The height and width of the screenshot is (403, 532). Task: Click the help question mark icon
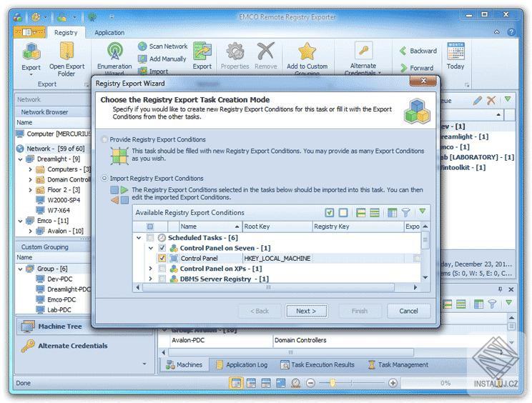click(511, 32)
